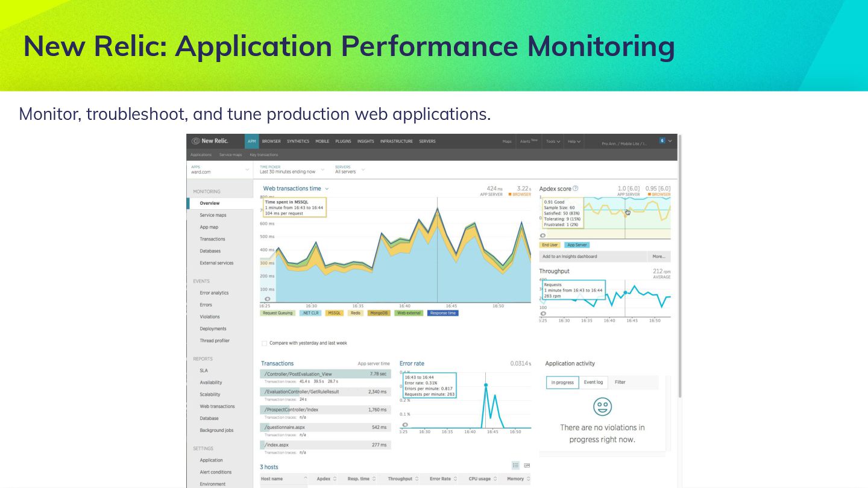Screen dimensions: 868x488
Task: Select the SERVERS tab
Action: (x=427, y=142)
